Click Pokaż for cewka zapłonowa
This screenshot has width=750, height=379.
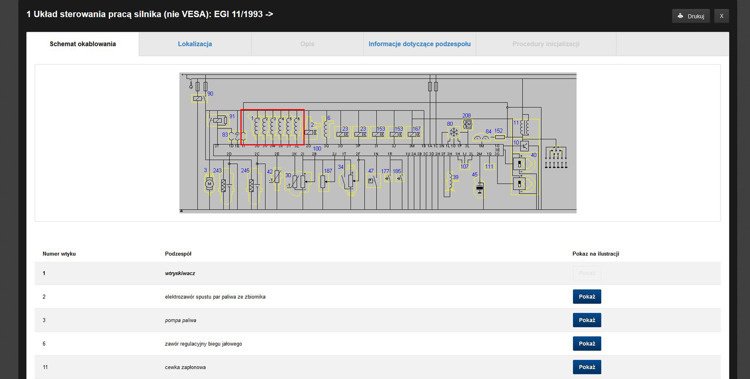click(x=587, y=367)
